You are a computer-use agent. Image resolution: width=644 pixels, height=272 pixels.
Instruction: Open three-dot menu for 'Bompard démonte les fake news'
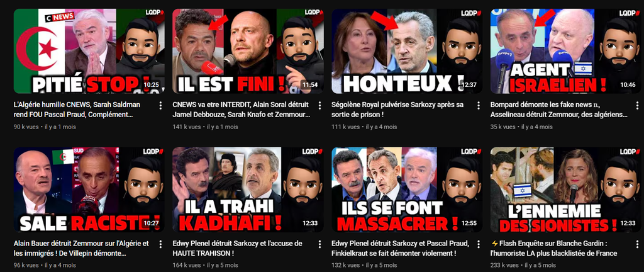click(x=638, y=106)
